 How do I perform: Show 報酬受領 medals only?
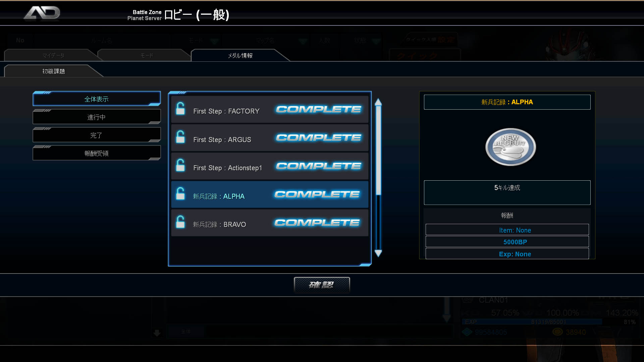(97, 153)
